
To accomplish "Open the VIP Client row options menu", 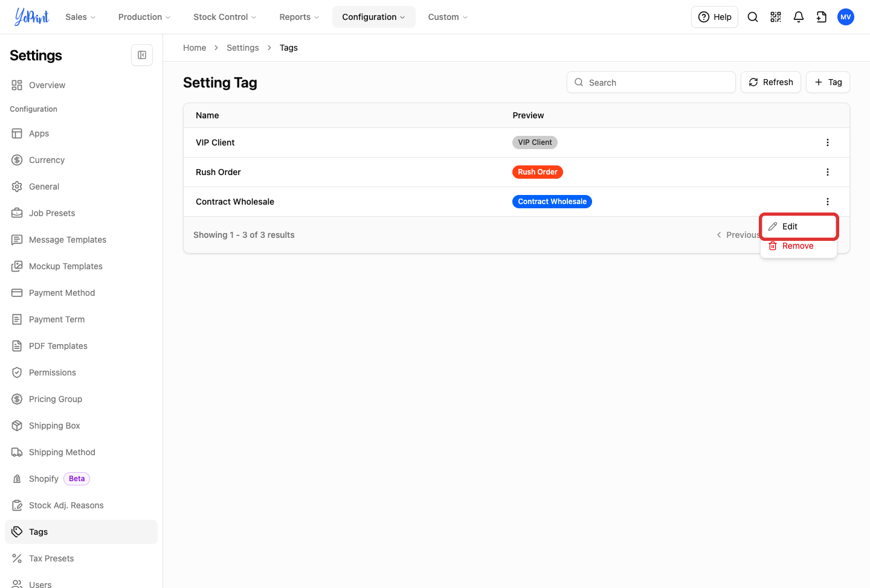I will (x=828, y=142).
